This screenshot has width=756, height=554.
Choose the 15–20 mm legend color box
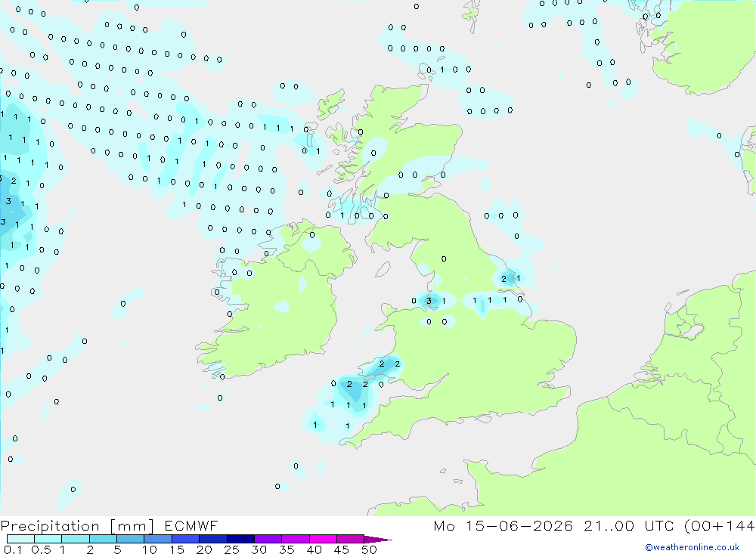click(185, 539)
